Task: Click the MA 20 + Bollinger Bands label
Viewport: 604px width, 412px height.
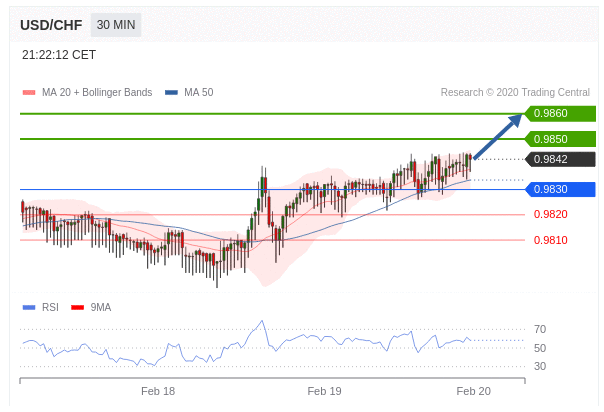Action: click(x=97, y=92)
